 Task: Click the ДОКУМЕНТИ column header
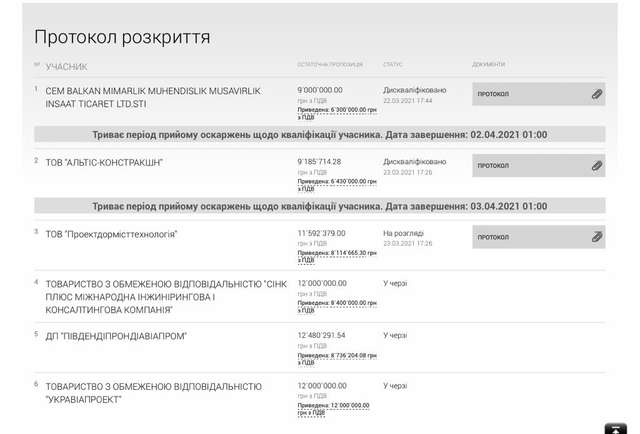click(x=489, y=65)
